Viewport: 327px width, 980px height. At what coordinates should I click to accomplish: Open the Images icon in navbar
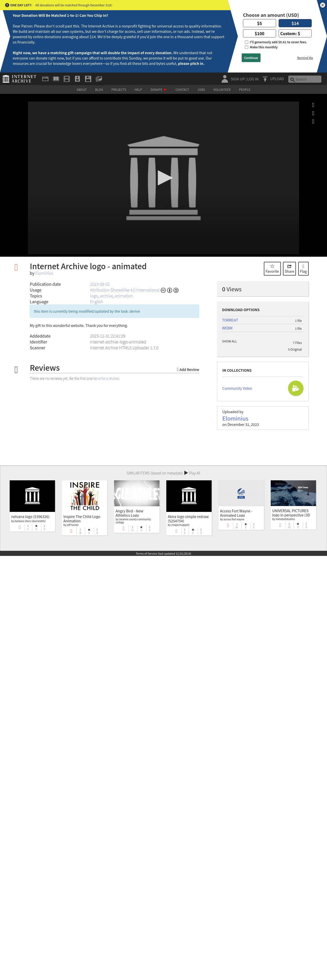tap(99, 79)
